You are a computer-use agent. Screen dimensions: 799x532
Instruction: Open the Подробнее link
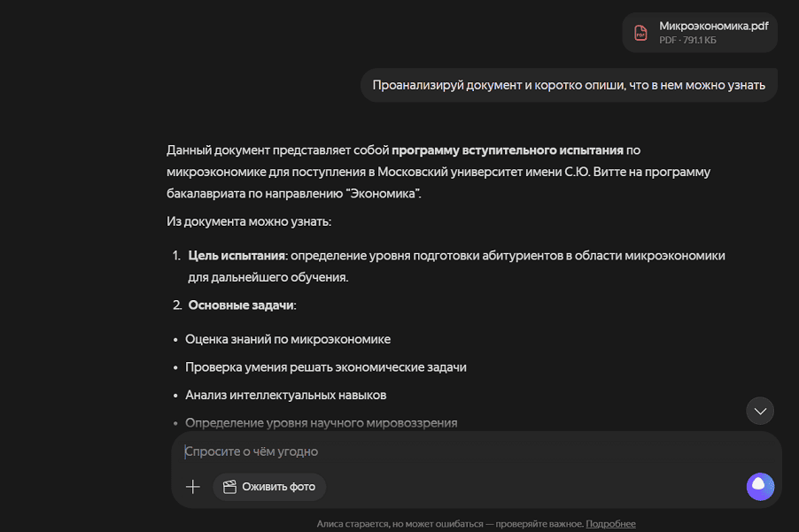click(610, 524)
